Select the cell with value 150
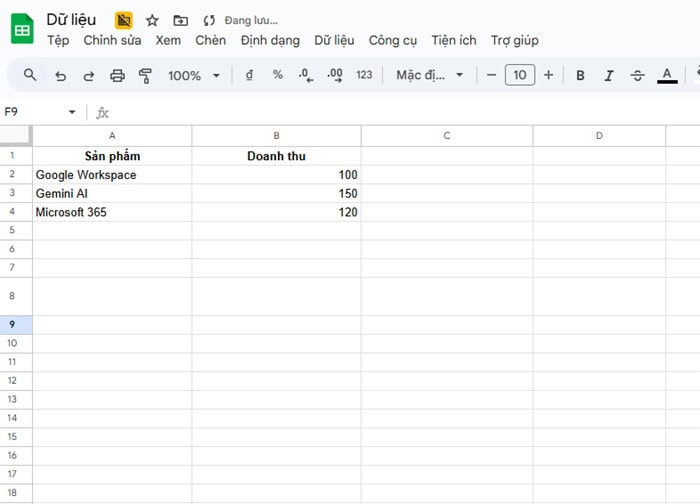The height and width of the screenshot is (504, 700). 276,193
